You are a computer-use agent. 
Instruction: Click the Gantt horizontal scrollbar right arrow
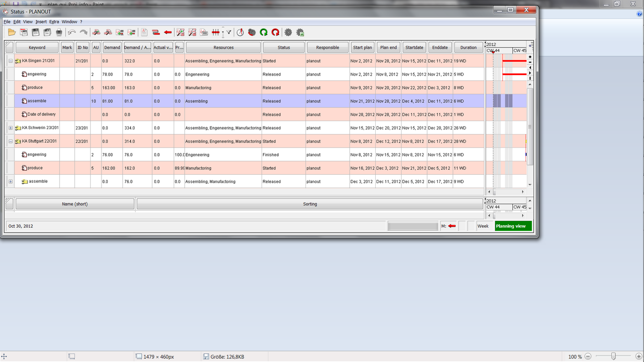point(522,192)
